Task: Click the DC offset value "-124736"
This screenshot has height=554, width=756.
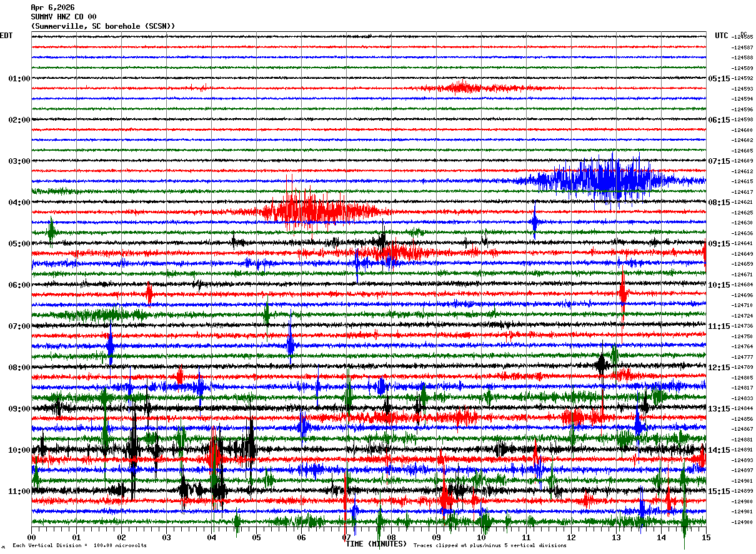Action: [x=742, y=326]
